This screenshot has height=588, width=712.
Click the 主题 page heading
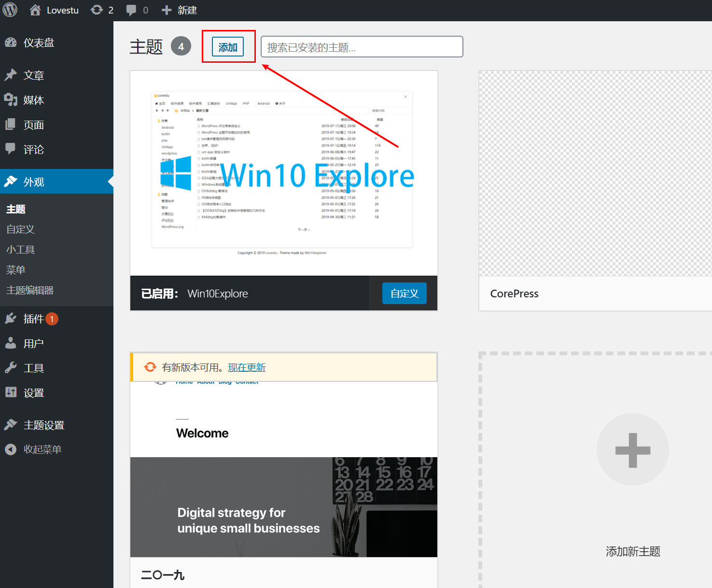click(146, 47)
